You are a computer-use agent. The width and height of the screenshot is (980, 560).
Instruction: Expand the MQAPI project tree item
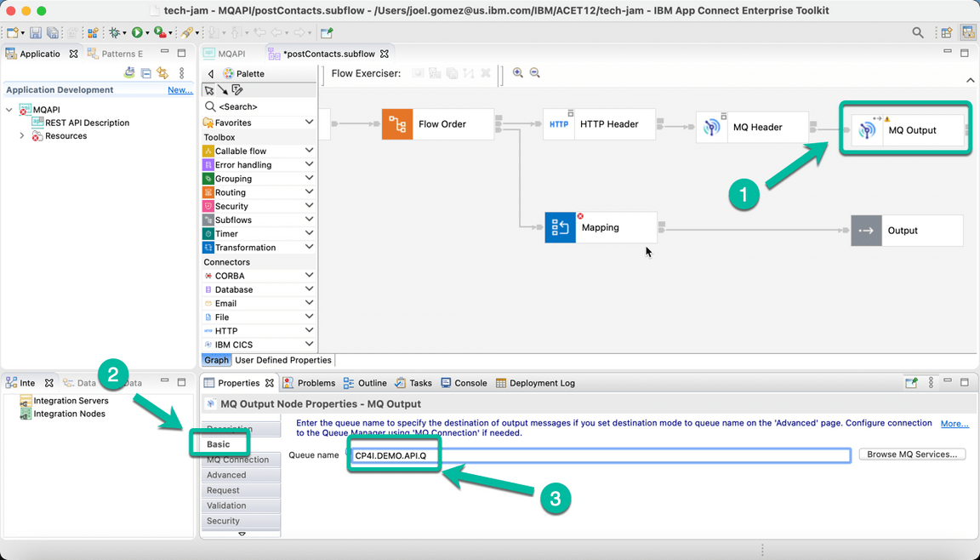[9, 109]
